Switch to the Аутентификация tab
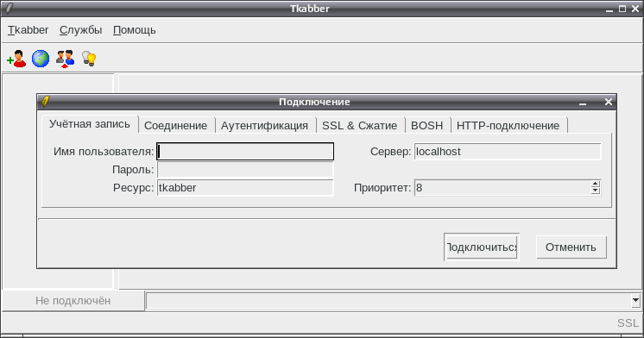 pos(264,126)
